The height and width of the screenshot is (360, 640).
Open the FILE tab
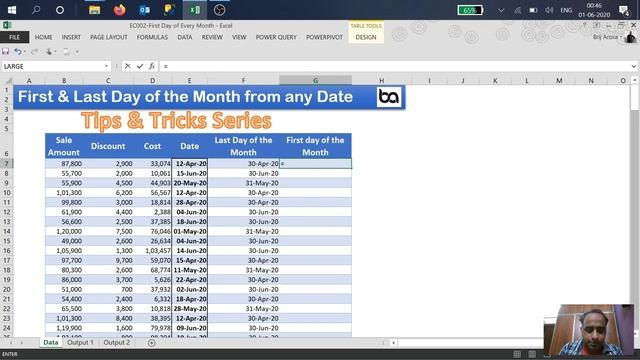14,37
